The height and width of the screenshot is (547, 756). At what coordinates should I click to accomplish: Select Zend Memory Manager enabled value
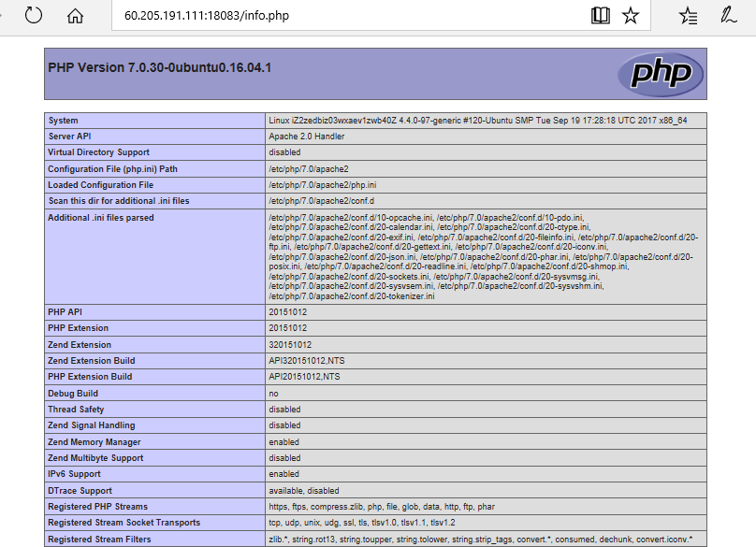(284, 442)
